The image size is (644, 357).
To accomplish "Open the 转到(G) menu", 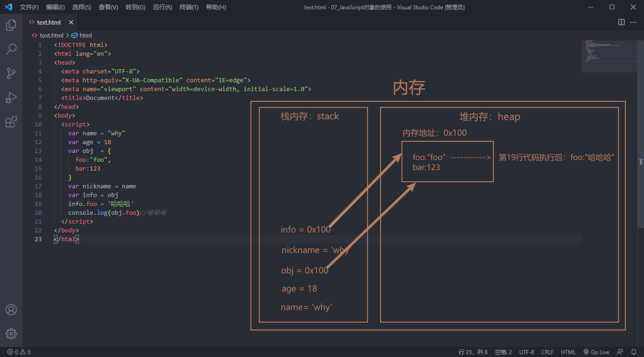I will [135, 7].
